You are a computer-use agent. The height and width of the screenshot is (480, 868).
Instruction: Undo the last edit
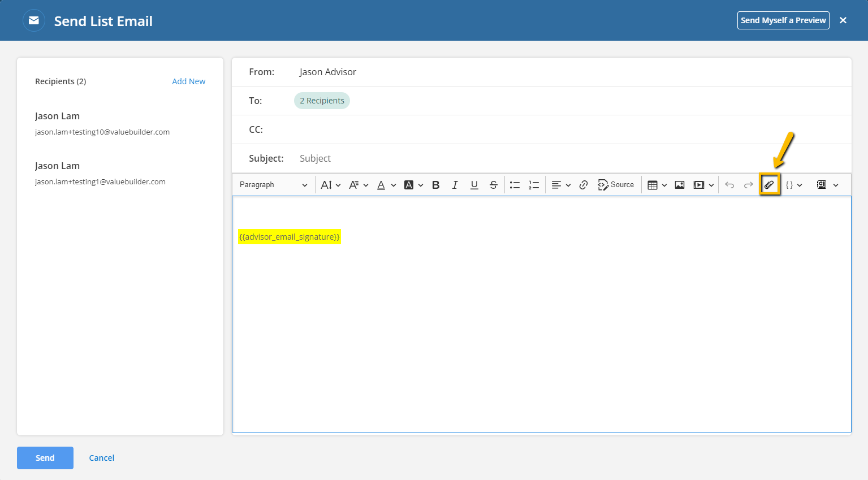tap(729, 185)
